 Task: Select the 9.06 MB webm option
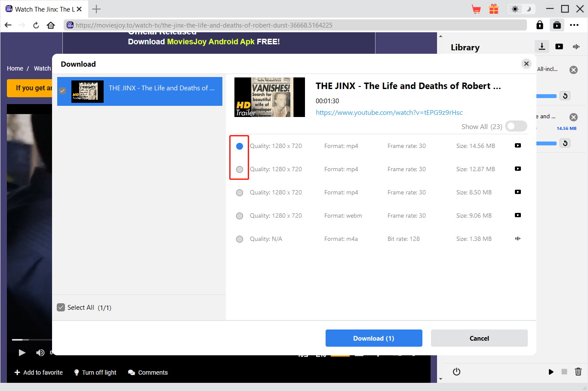(240, 216)
